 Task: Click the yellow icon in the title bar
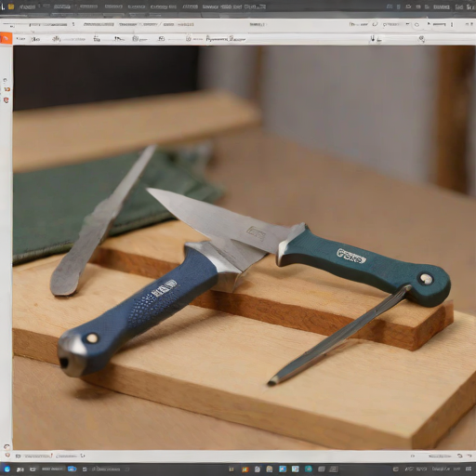[x=11, y=7]
